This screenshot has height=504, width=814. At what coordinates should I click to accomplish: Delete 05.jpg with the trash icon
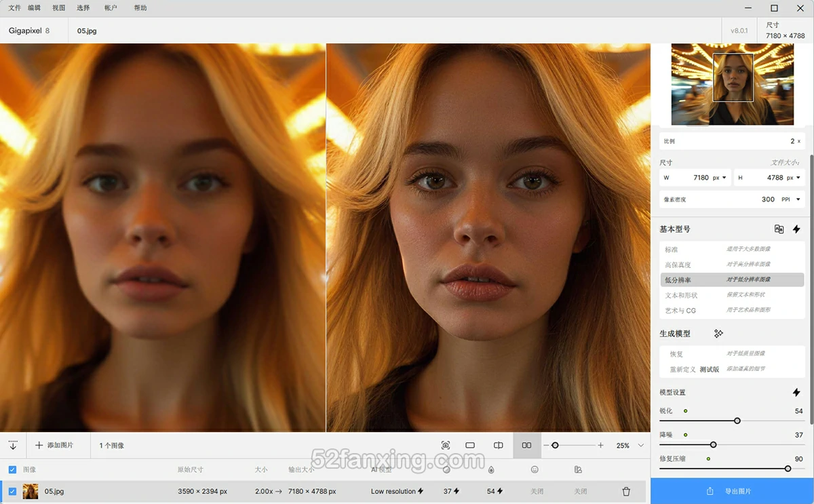[626, 491]
